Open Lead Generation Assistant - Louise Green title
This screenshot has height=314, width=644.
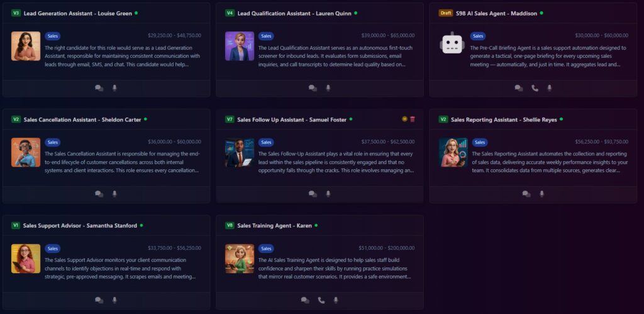(x=78, y=14)
